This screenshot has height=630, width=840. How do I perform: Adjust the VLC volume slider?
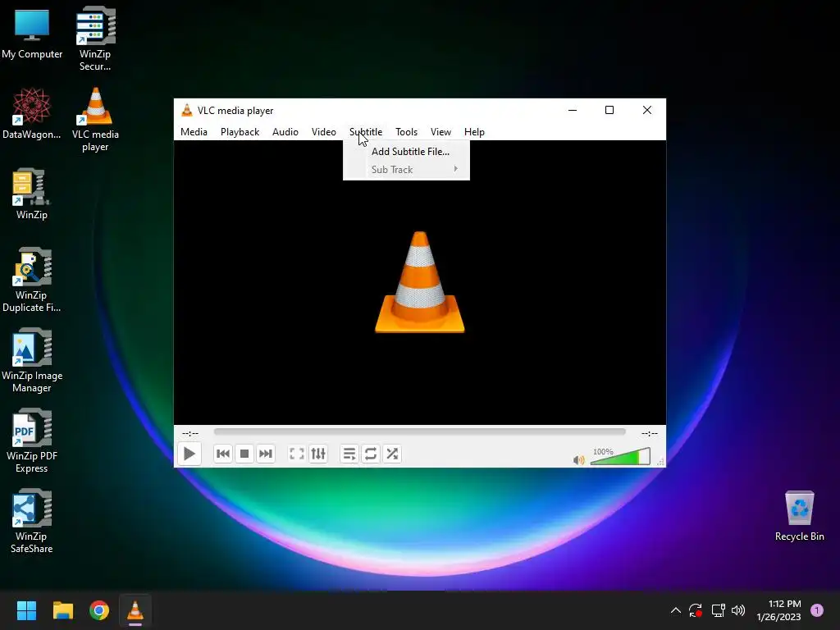pos(620,456)
